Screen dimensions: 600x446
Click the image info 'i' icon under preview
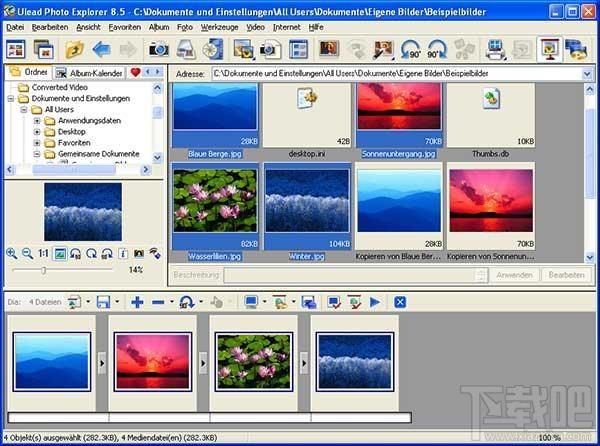(123, 254)
